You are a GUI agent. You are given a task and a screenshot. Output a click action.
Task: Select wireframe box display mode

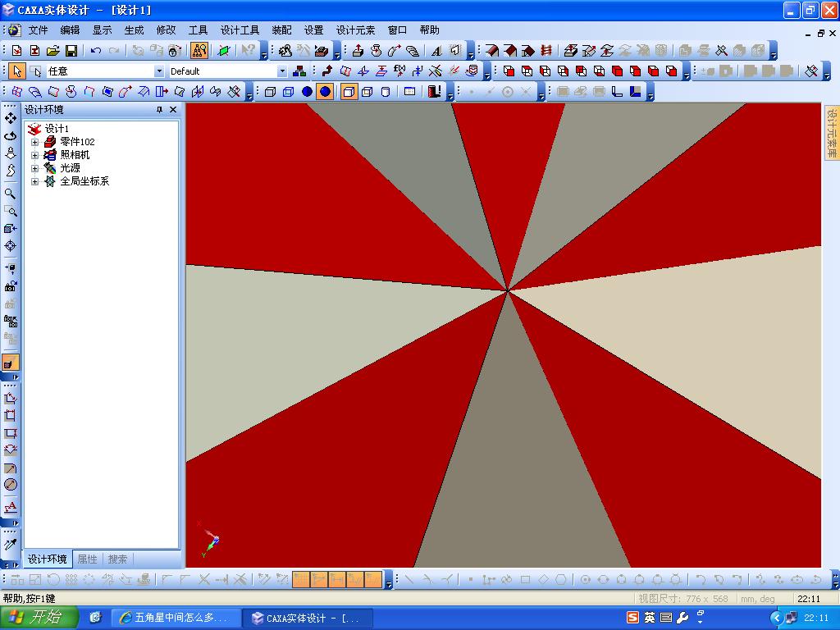[270, 92]
